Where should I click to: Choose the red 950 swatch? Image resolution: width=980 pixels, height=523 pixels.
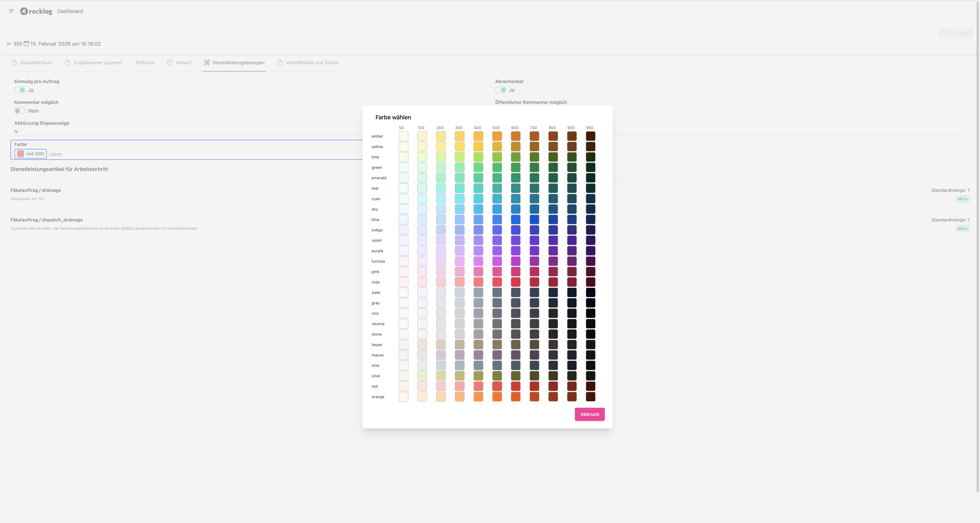591,386
